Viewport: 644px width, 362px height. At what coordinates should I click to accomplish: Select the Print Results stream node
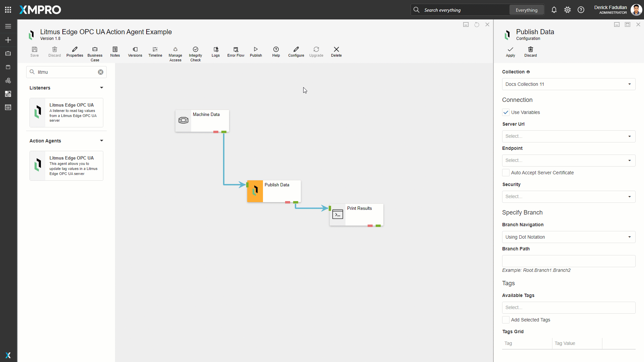click(356, 215)
